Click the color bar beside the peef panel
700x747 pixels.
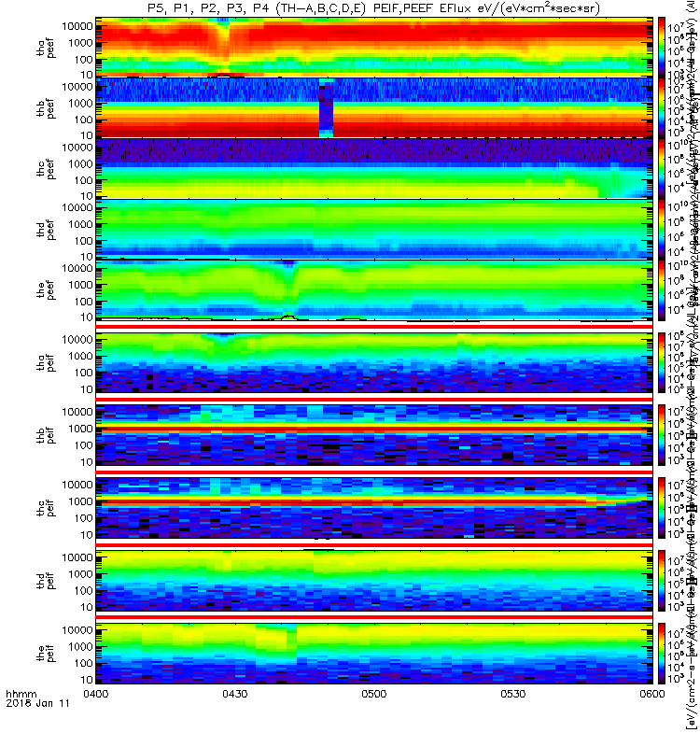[662, 289]
